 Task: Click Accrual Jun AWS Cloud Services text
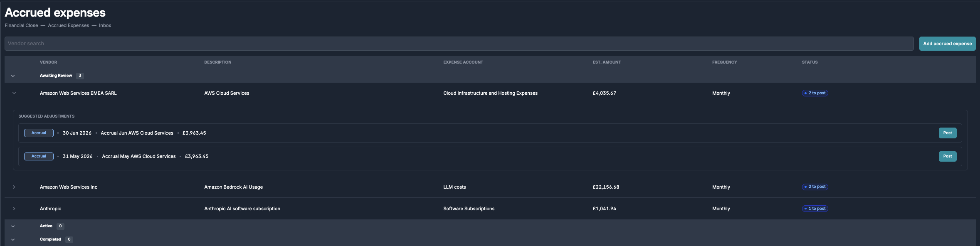tap(137, 133)
